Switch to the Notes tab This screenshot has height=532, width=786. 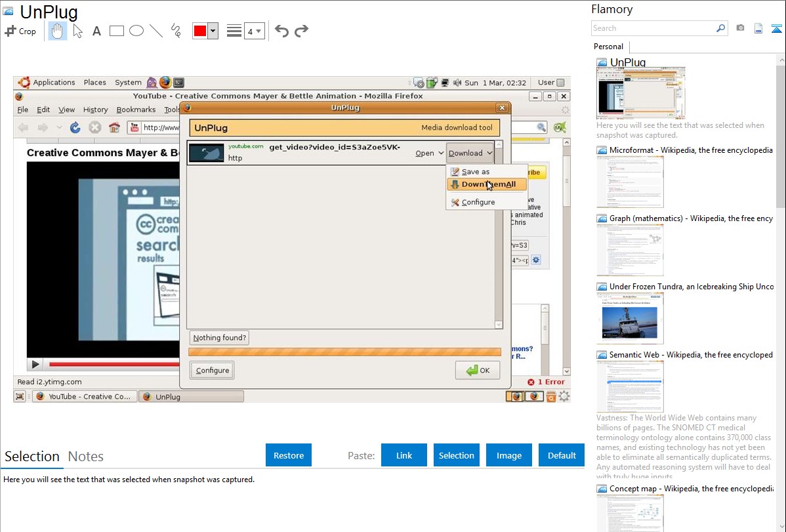click(x=86, y=457)
